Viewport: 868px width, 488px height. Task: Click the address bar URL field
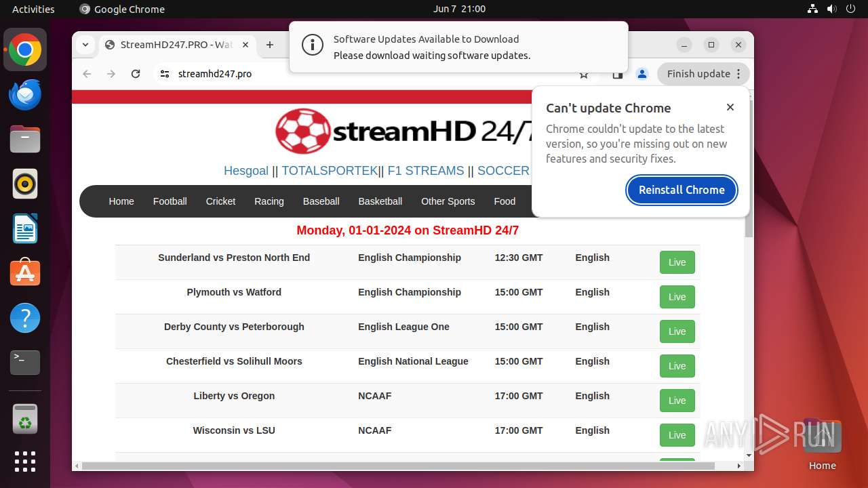tap(373, 74)
